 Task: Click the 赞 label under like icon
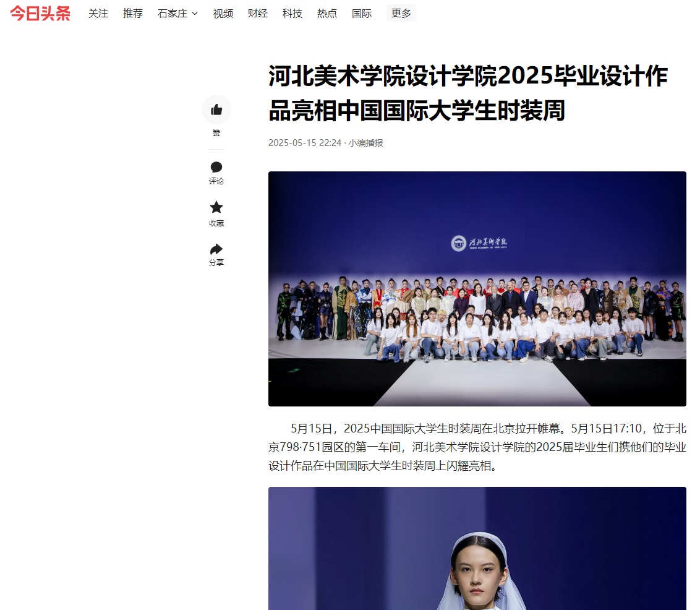tap(216, 133)
